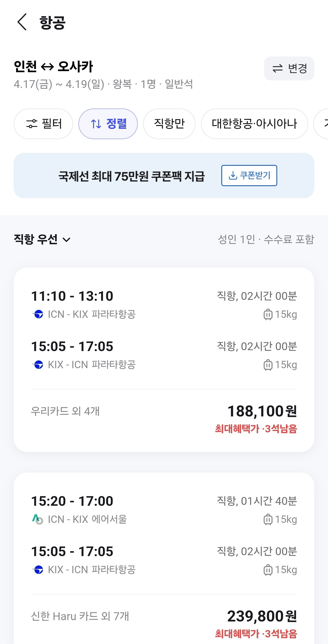328x644 pixels.
Task: Tap the 에어서울 airline logo icon
Action: (37, 519)
